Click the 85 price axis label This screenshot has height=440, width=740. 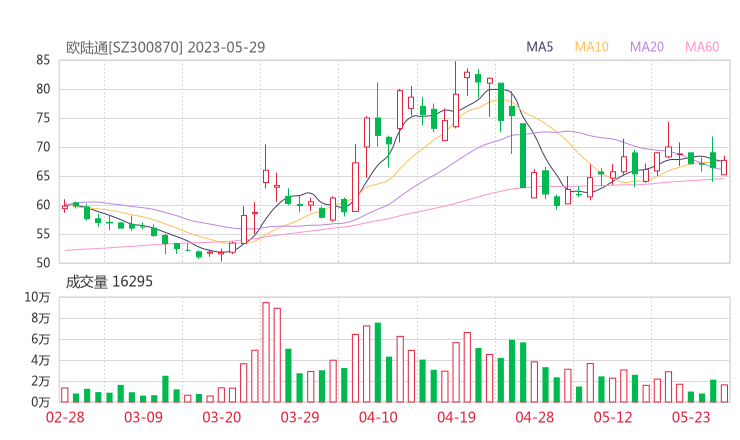coord(43,60)
